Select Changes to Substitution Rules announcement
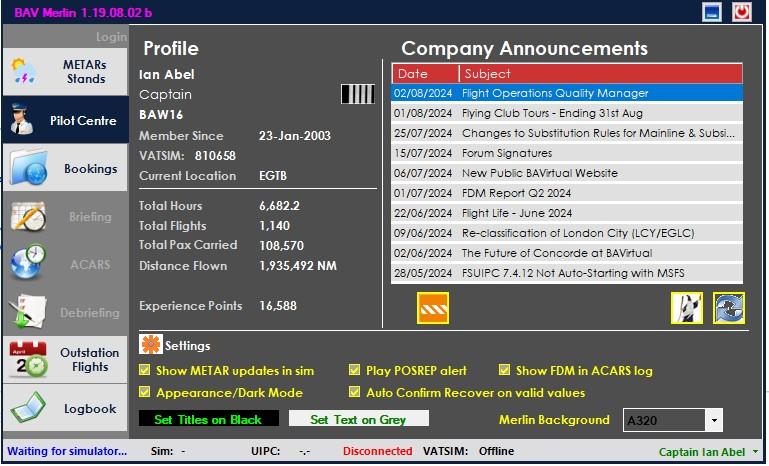This screenshot has height=466, width=769. (567, 133)
